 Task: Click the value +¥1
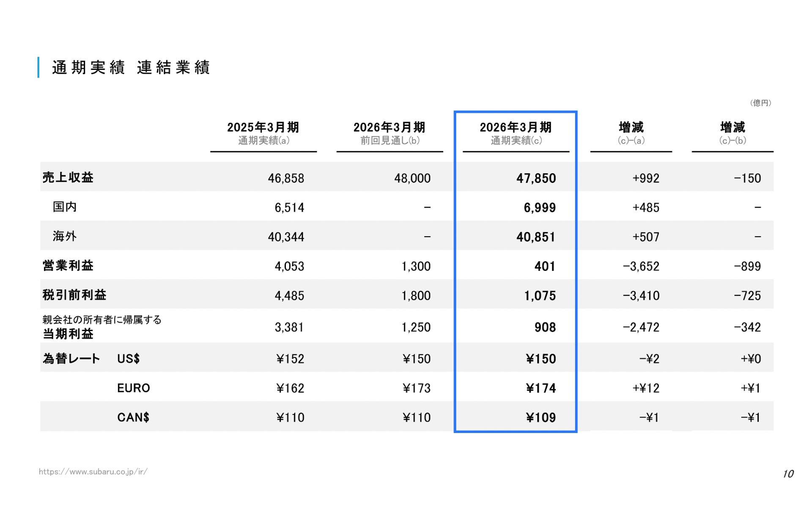pyautogui.click(x=751, y=388)
